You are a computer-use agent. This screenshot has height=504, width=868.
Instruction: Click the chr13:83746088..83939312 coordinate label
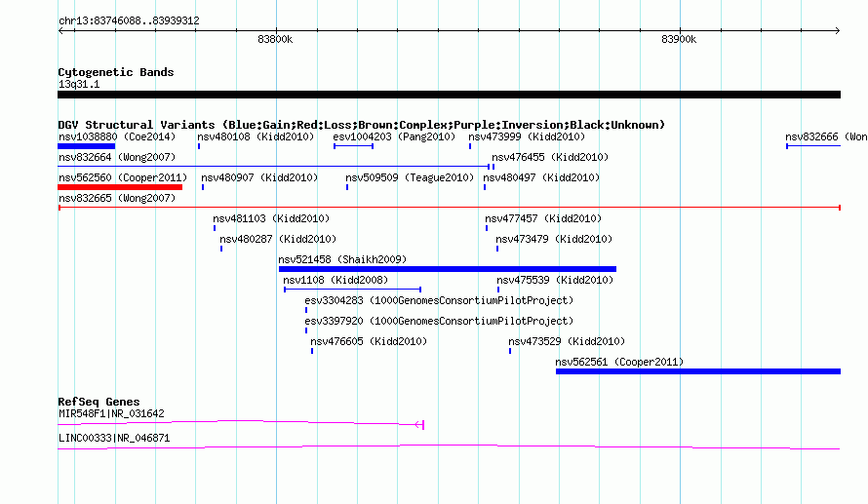click(129, 20)
